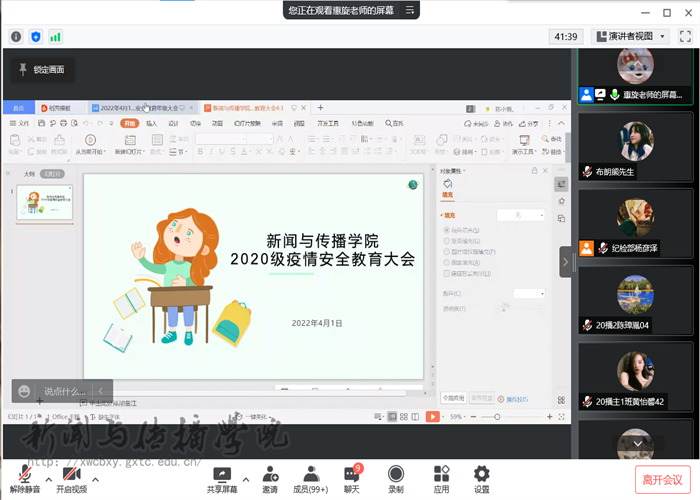Unmute microphone via 解除静音
Screen dimensions: 700x500
click(22, 479)
